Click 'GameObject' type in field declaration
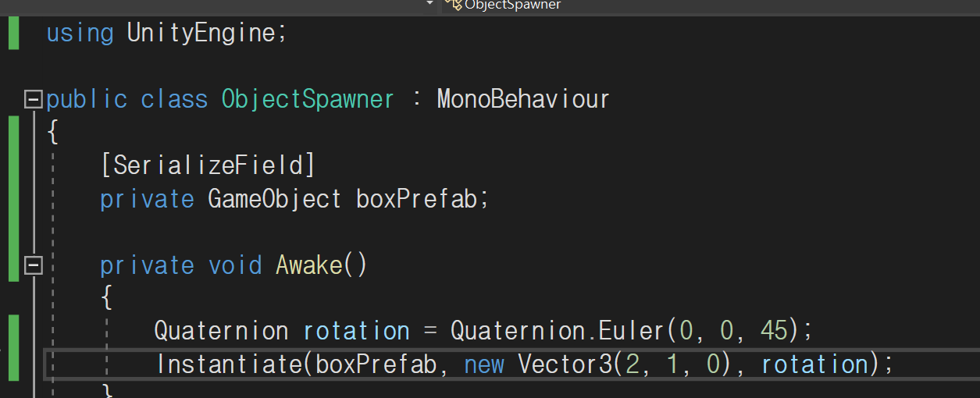 275,199
